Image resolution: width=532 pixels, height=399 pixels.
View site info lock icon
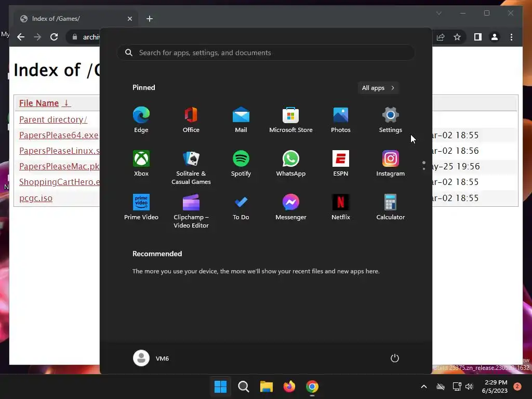point(75,37)
